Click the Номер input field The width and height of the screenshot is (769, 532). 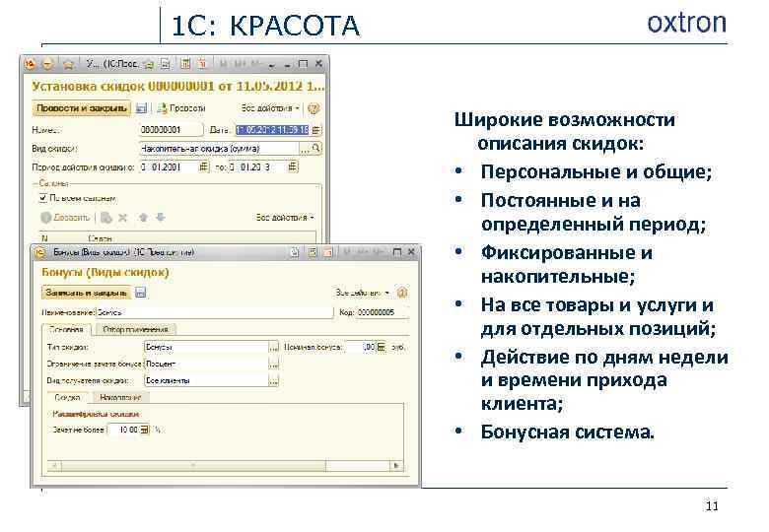(x=171, y=130)
